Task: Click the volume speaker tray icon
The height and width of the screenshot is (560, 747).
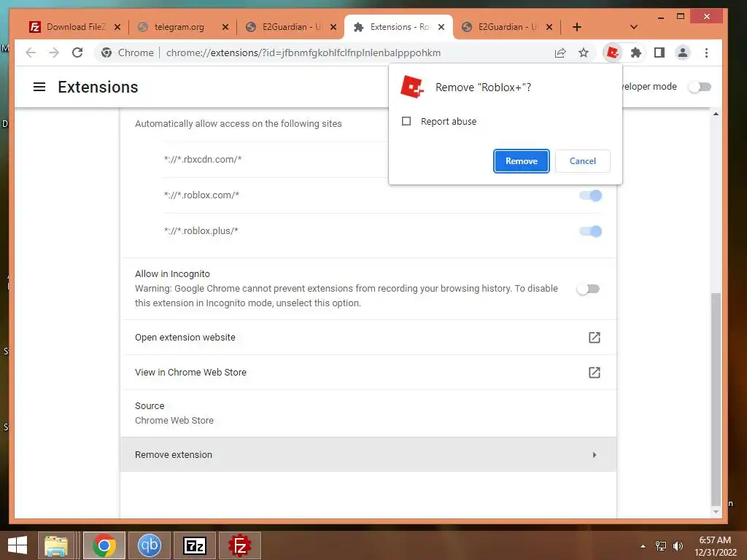Action: [678, 546]
